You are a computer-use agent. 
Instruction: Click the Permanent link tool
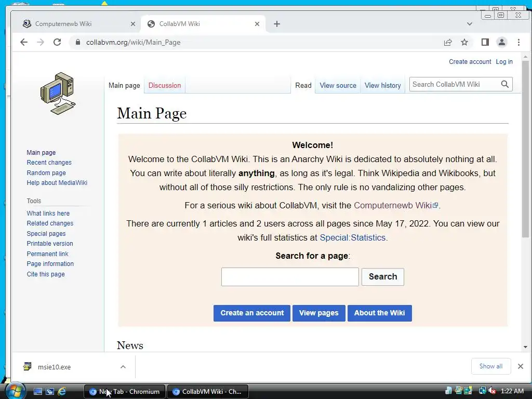(x=47, y=254)
